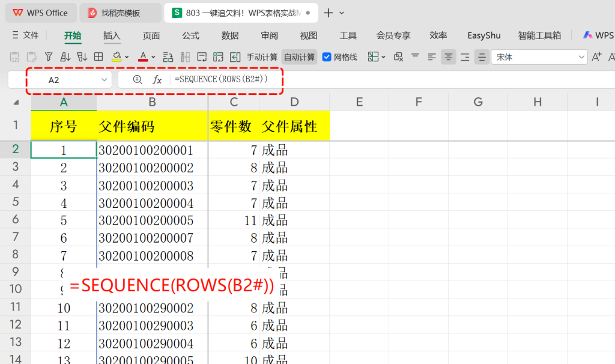Switch to the WPS Office home tab
This screenshot has height=364, width=615.
[40, 13]
